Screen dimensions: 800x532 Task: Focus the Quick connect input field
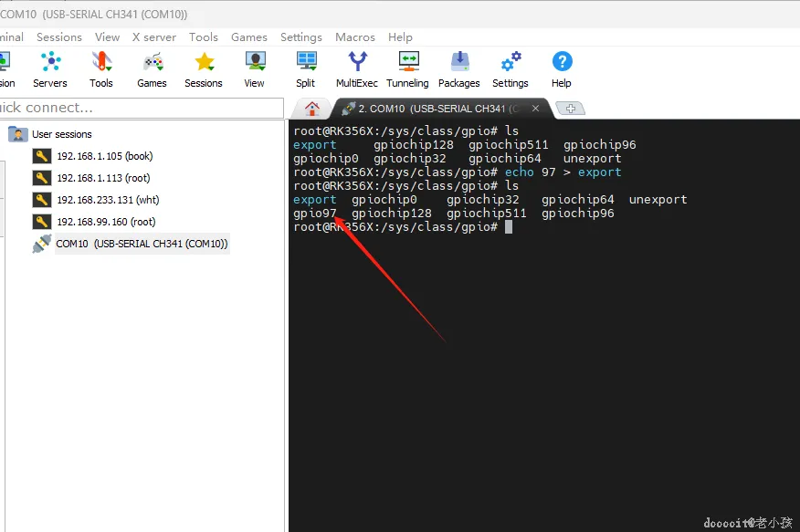[142, 108]
